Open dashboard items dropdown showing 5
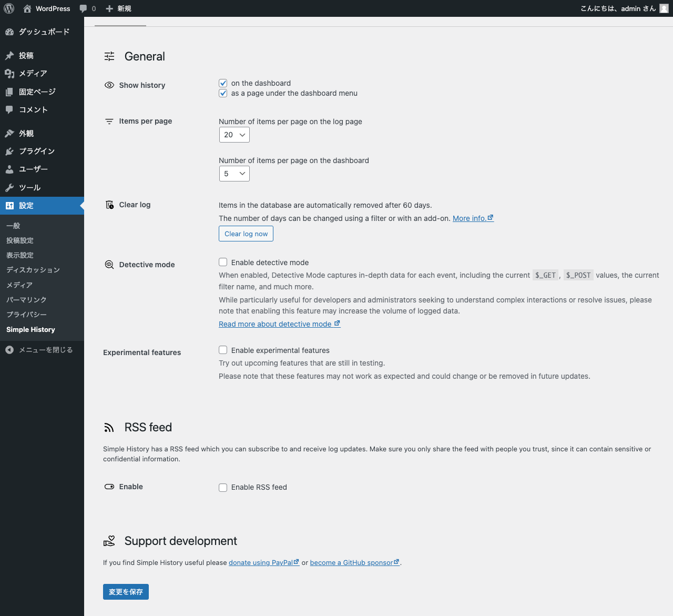Screen dimensions: 673x616 (x=234, y=174)
